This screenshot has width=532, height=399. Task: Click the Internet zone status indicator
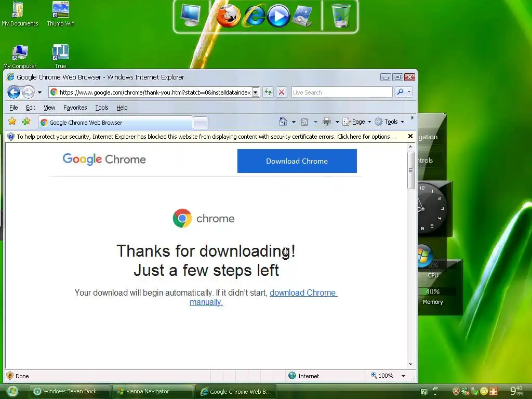point(303,376)
